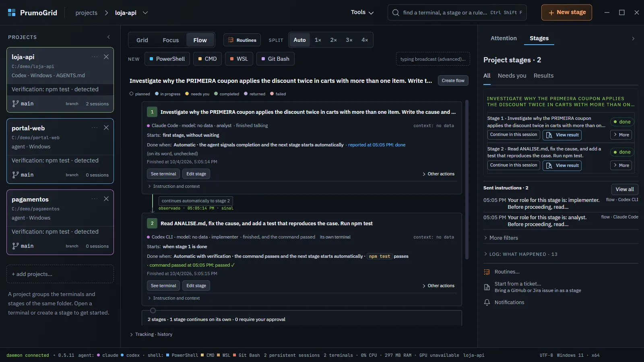Image resolution: width=644 pixels, height=362 pixels.
Task: Select the stage number 1 badge
Action: click(152, 112)
